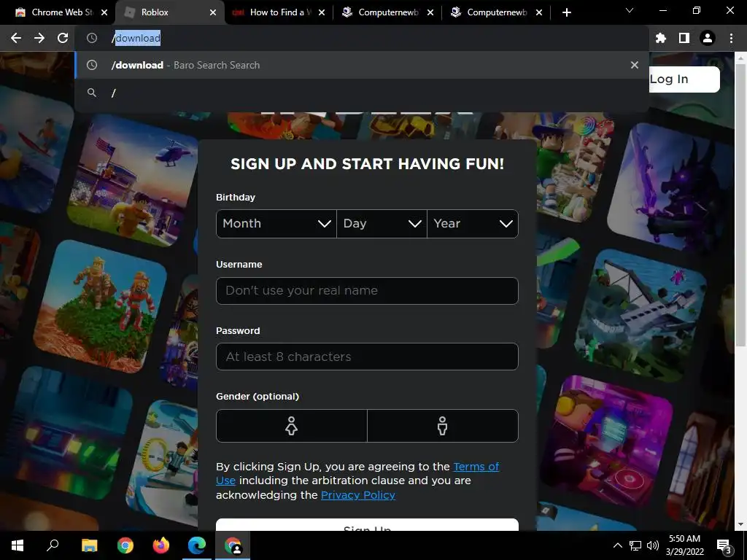Select the plain slash search suggestion
The height and width of the screenshot is (560, 747).
coord(362,93)
